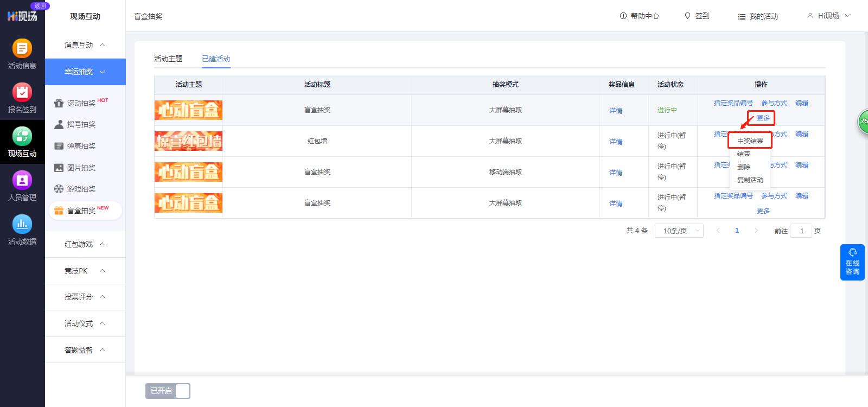The height and width of the screenshot is (407, 868).
Task: Select 摇号抽奖 with person icon
Action: coord(81,124)
